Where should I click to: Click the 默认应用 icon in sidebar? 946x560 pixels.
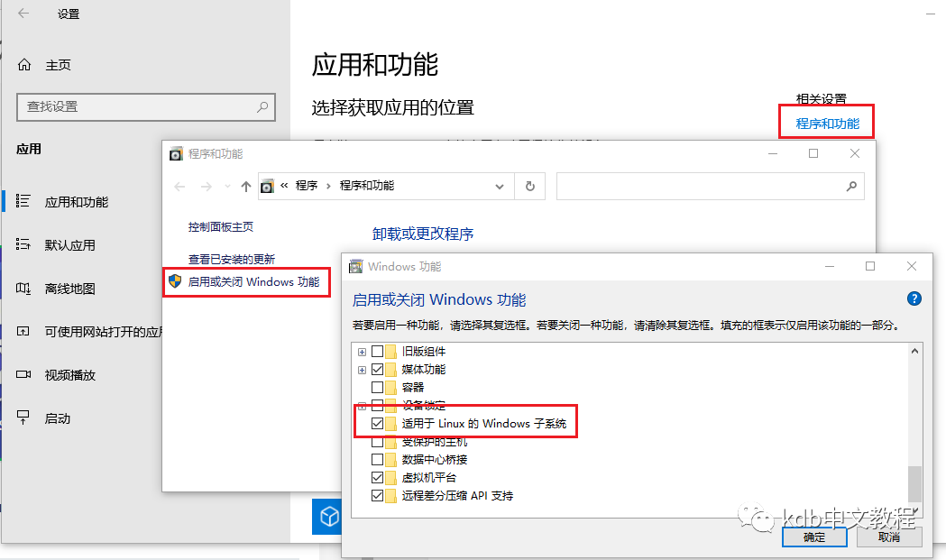[x=23, y=244]
